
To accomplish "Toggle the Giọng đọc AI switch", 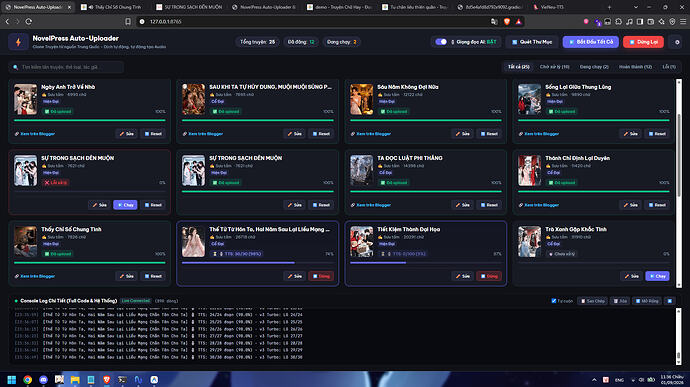I will tap(441, 42).
